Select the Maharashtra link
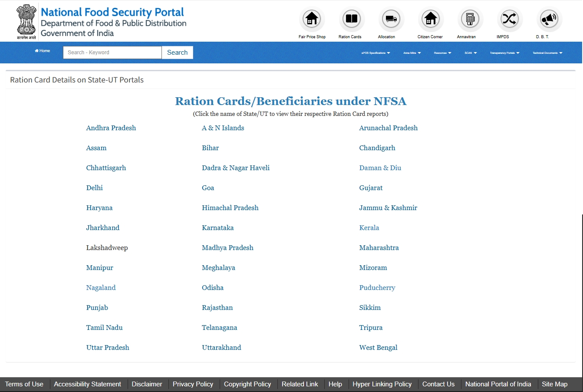 [379, 248]
